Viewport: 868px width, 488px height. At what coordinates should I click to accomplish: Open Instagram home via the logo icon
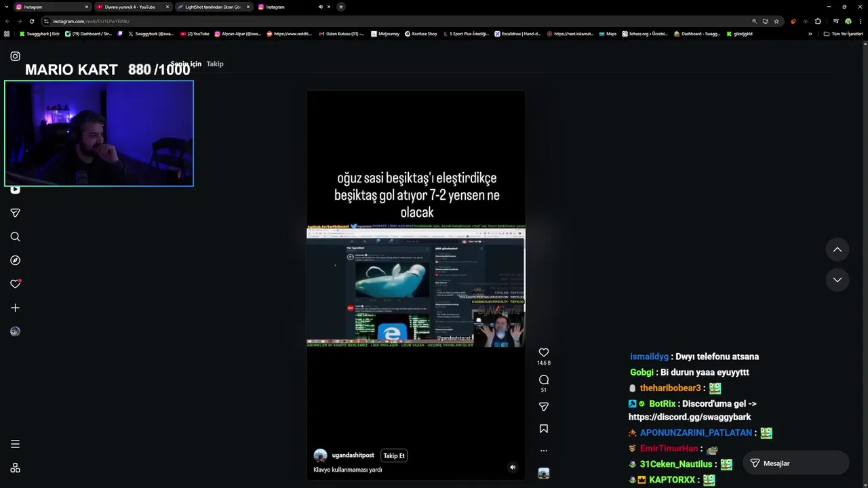[15, 56]
